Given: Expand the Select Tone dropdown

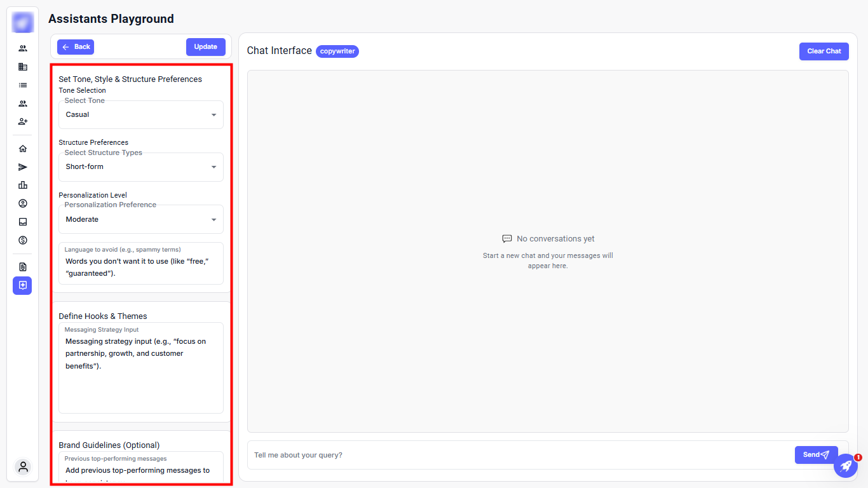Looking at the screenshot, I should click(x=141, y=115).
